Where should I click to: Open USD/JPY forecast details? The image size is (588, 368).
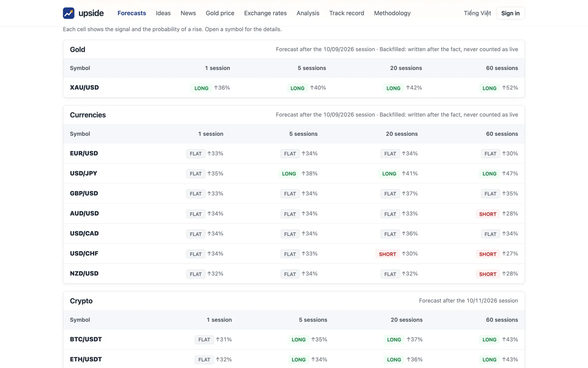click(83, 173)
